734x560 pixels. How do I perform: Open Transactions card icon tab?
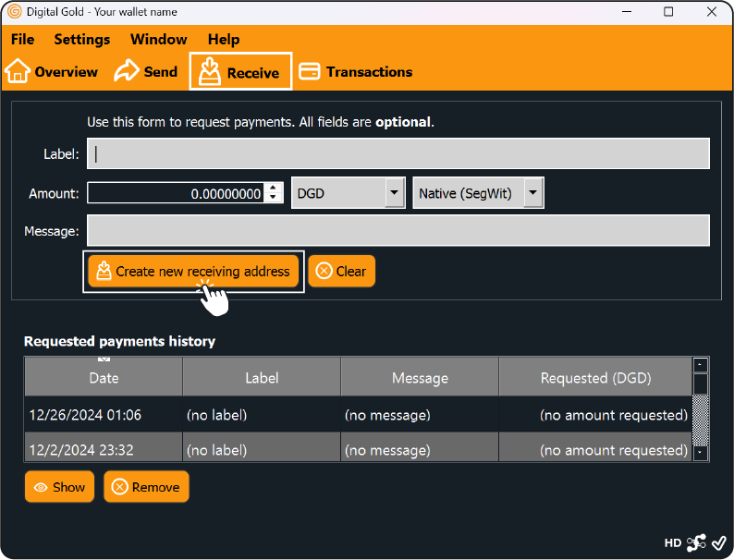(x=356, y=72)
